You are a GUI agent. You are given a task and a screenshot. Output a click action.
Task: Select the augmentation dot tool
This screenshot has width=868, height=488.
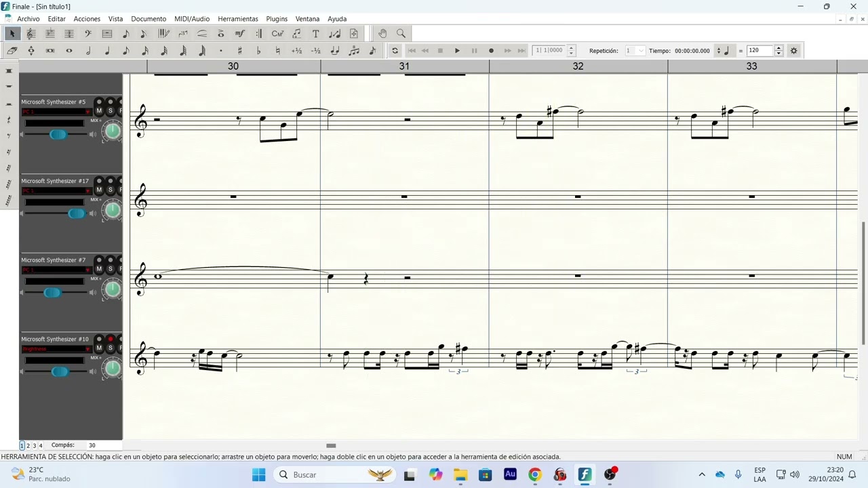click(221, 51)
